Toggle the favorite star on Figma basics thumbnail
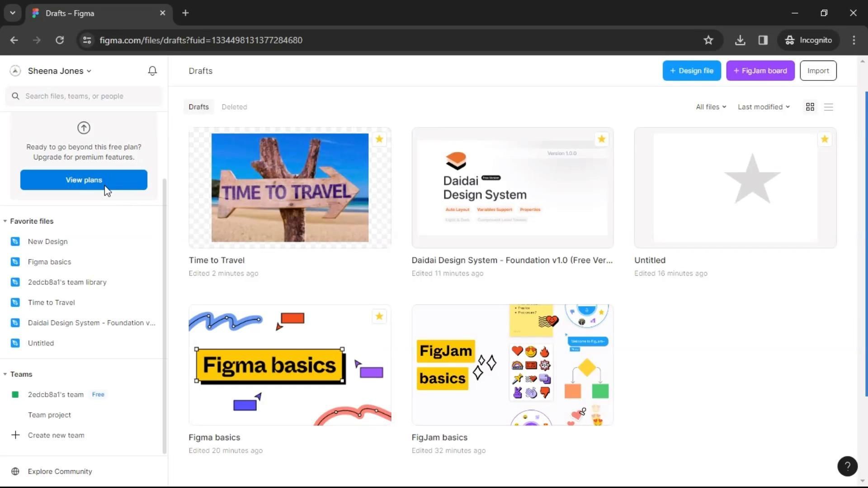Viewport: 868px width, 488px height. [x=379, y=316]
